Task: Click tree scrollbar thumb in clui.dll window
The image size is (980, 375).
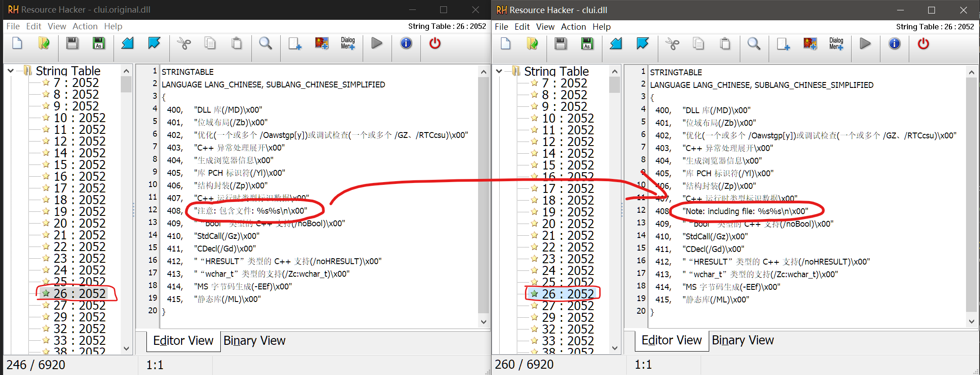Action: (615, 85)
